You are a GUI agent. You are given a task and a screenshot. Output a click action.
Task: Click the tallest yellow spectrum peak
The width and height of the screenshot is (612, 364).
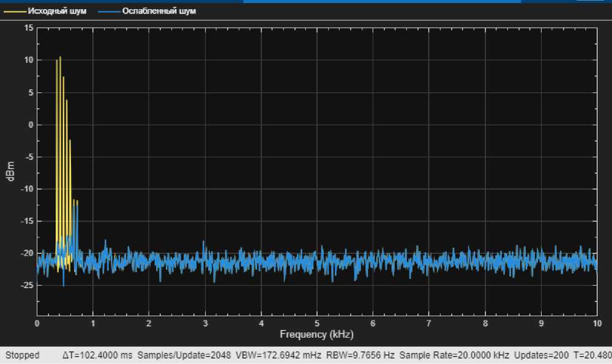click(60, 58)
